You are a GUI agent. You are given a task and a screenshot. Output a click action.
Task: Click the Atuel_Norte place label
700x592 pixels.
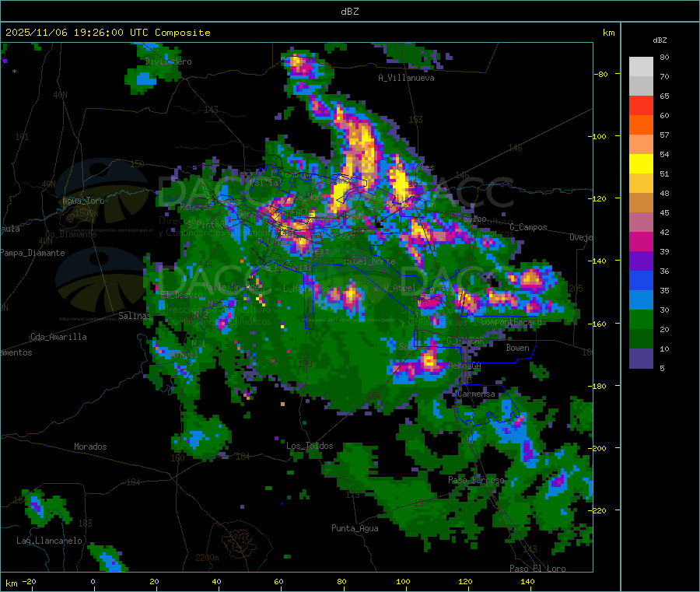click(369, 261)
